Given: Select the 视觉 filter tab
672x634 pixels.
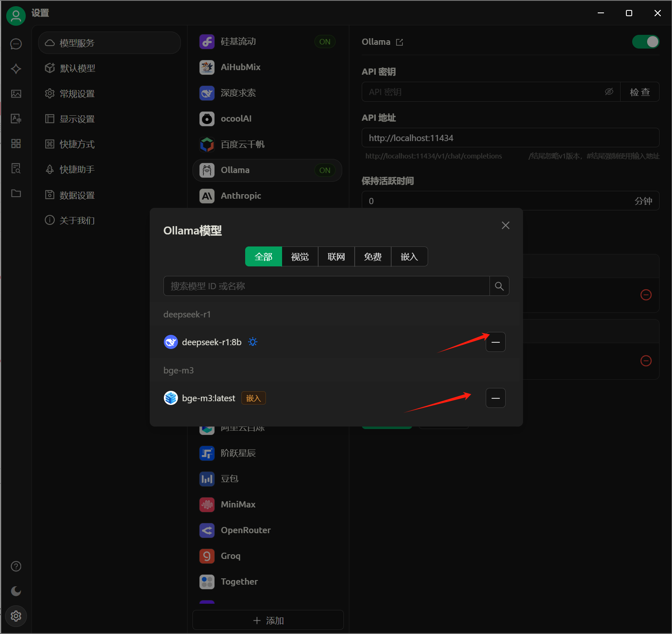Looking at the screenshot, I should point(300,257).
